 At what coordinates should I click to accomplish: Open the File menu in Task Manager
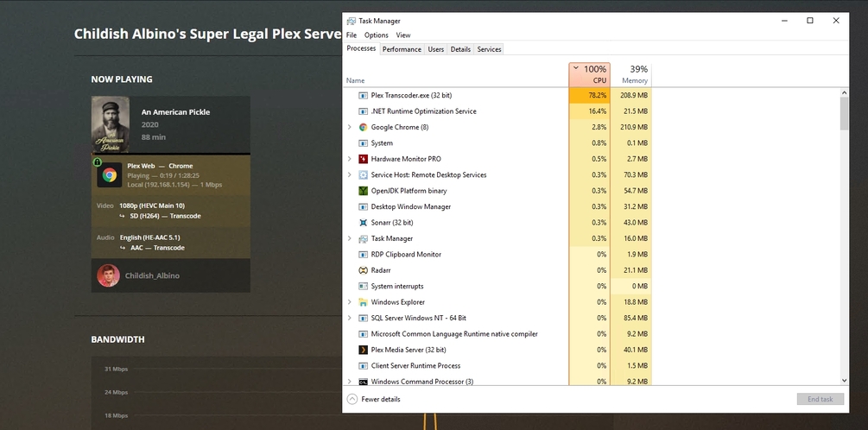[352, 35]
